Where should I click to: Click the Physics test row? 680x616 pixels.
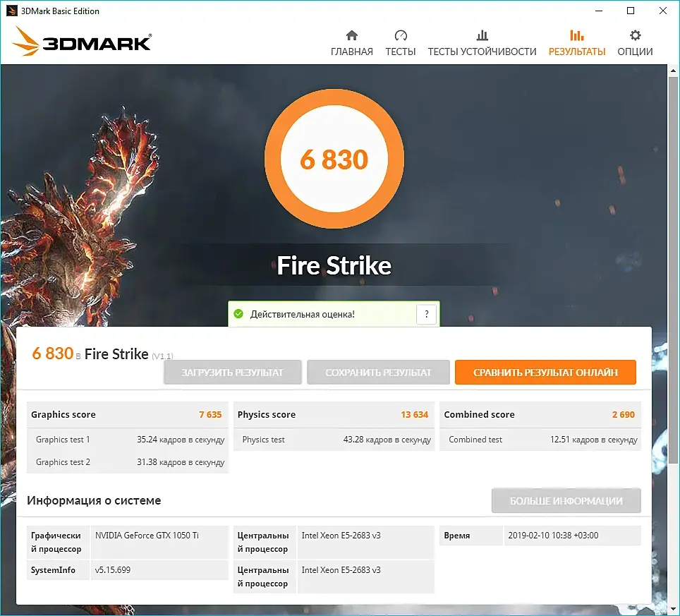(334, 440)
